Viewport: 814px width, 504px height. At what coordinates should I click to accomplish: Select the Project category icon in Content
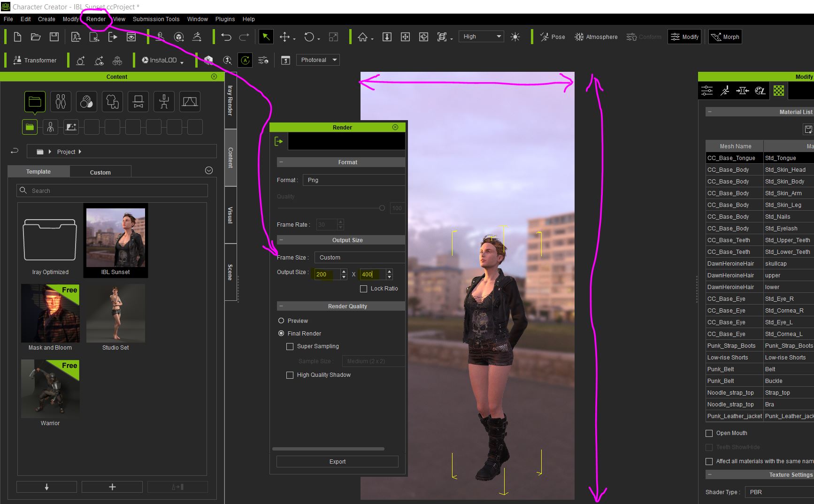click(x=35, y=101)
